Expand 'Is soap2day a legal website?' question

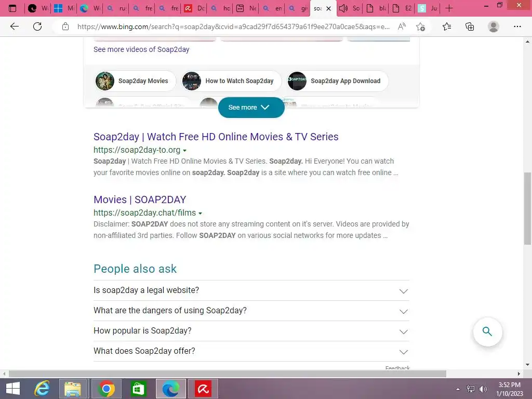(251, 290)
